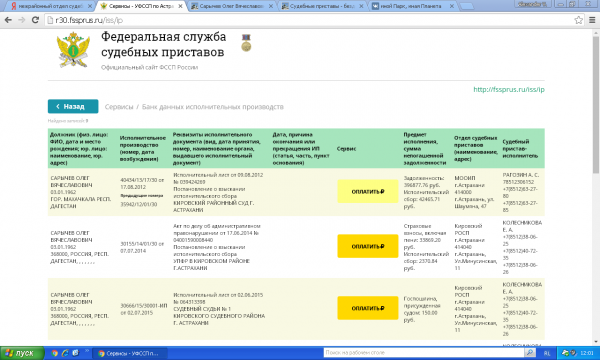Click the 'Сервисы' breadcrumb link

tap(119, 107)
